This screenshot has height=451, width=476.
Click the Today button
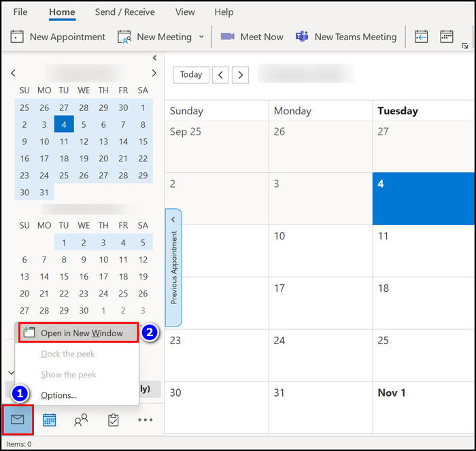click(x=190, y=74)
